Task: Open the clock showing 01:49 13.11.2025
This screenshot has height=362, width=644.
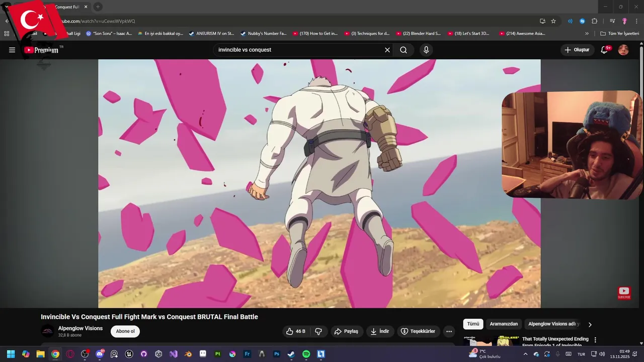Action: click(x=620, y=354)
